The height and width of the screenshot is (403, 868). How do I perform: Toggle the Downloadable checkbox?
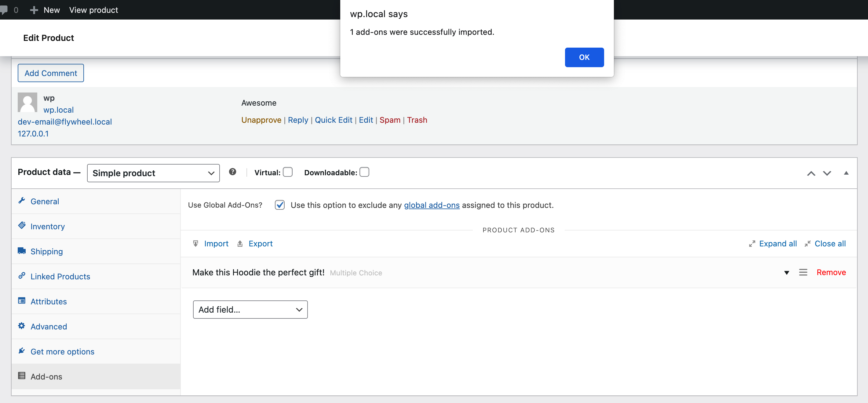(x=365, y=172)
